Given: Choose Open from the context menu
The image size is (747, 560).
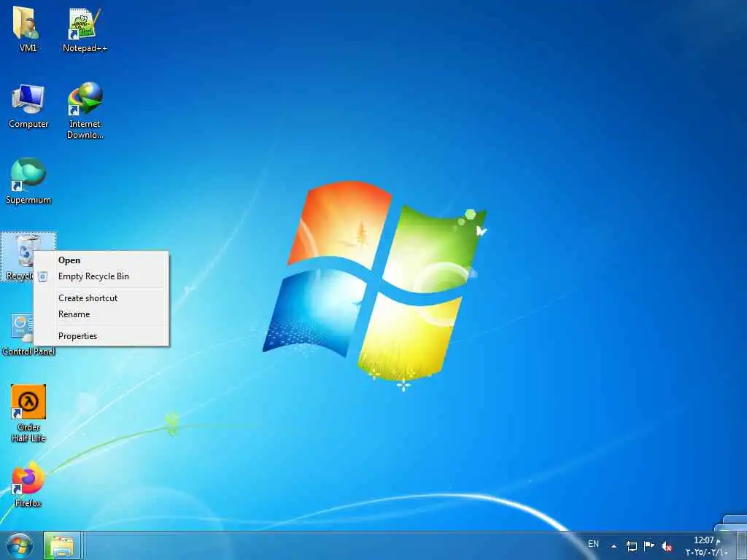Looking at the screenshot, I should click(101, 260).
